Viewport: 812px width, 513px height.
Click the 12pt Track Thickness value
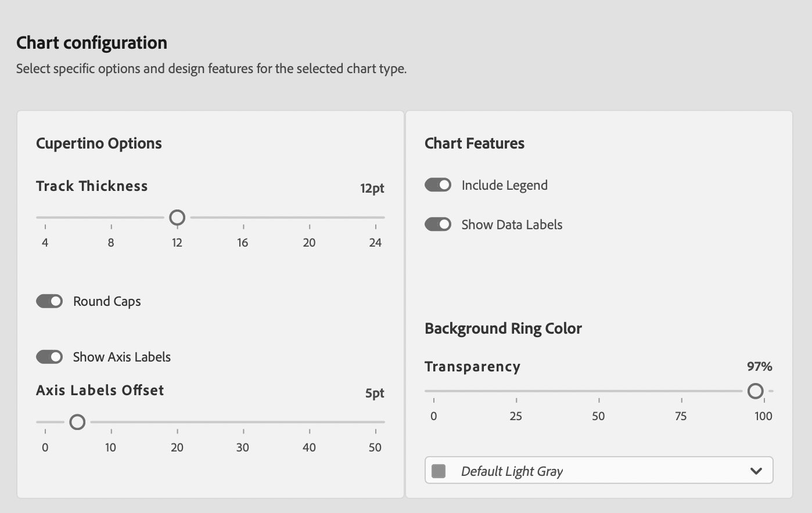click(x=372, y=188)
